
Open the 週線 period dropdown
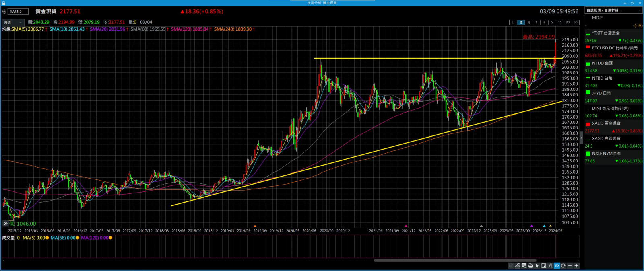click(13, 23)
